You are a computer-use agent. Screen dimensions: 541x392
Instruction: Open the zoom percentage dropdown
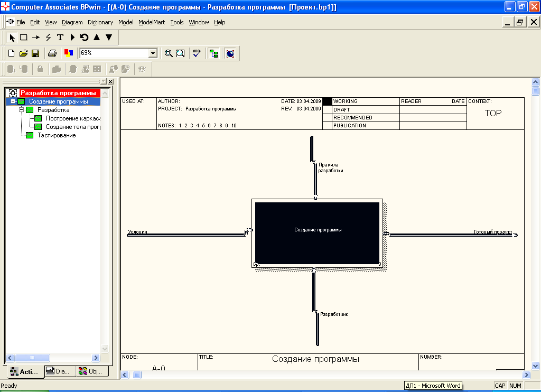153,53
